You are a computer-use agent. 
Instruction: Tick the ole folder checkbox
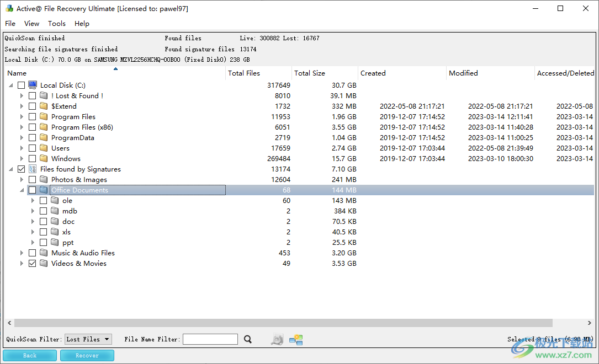pyautogui.click(x=44, y=200)
